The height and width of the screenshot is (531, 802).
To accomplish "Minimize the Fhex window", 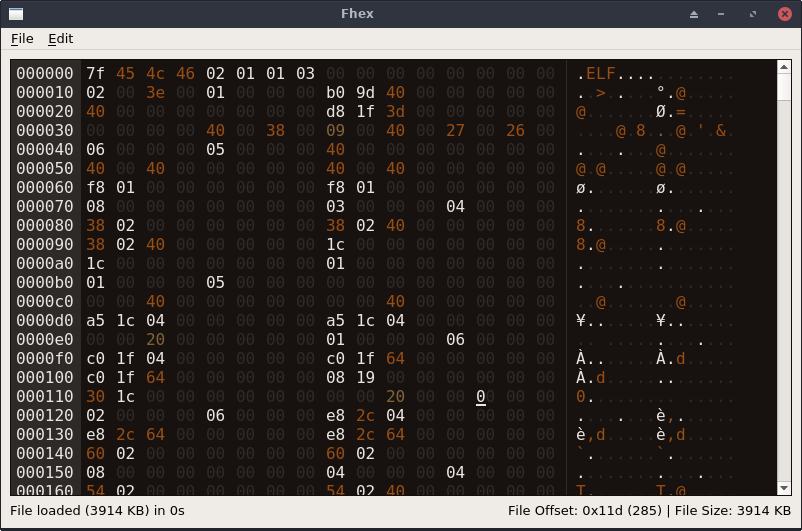I will pyautogui.click(x=721, y=14).
